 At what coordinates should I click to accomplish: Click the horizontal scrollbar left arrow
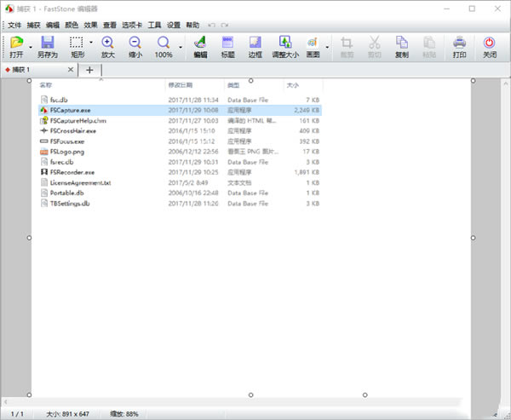click(6, 402)
